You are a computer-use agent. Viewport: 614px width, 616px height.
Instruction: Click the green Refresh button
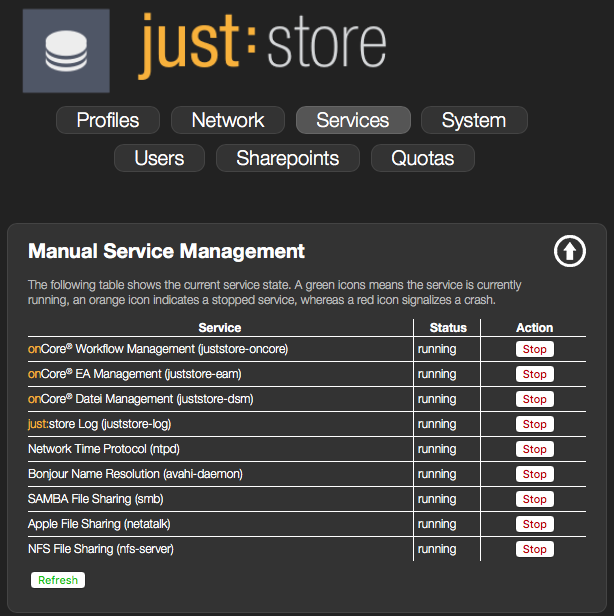tap(58, 580)
